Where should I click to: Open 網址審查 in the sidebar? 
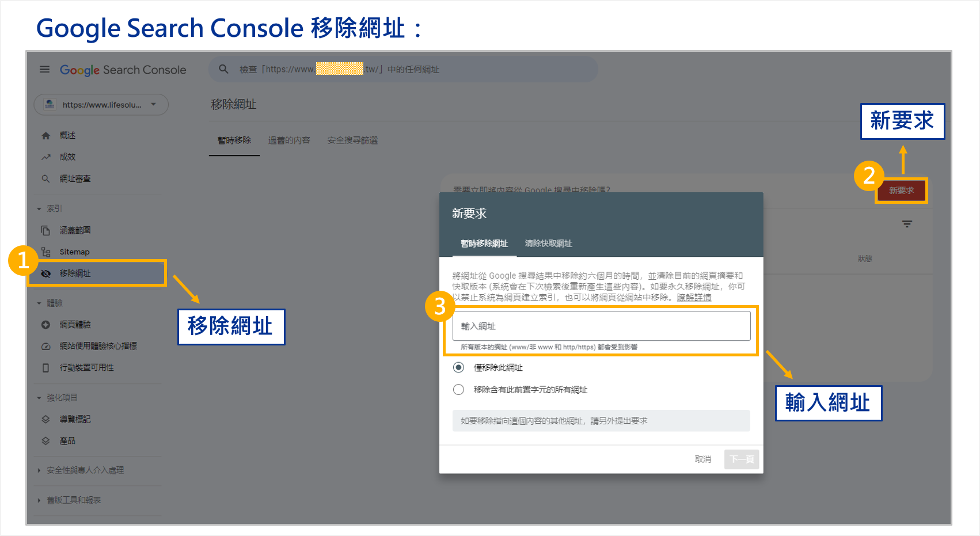click(x=75, y=179)
